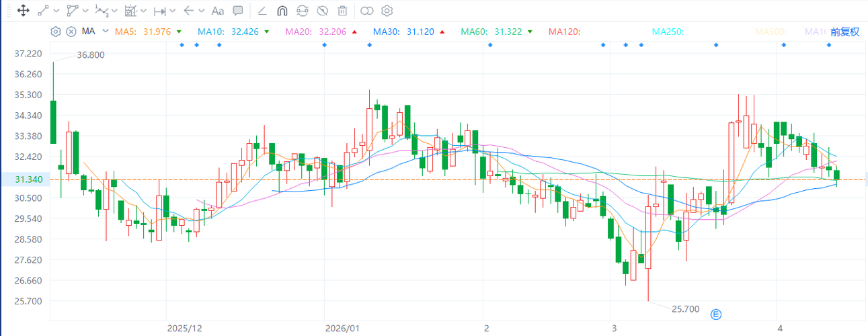Screen dimensions: 868x336
Task: Remove the MA indicator with X icon
Action: pos(72,31)
